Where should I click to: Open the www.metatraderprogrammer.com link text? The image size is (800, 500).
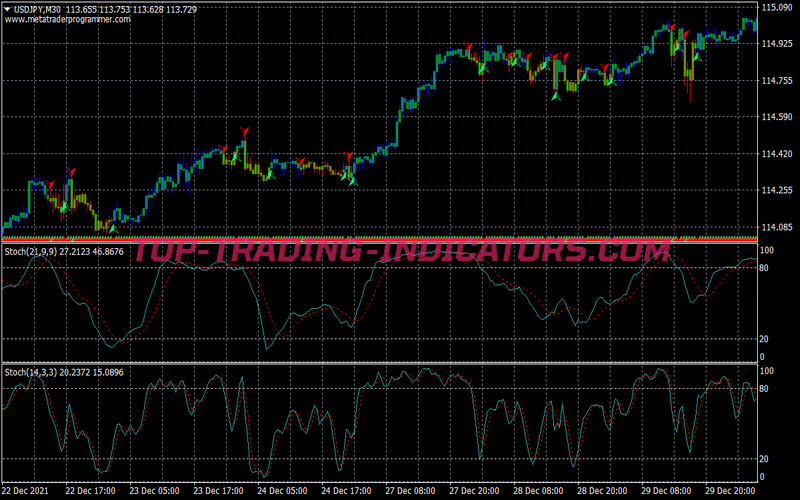point(68,19)
